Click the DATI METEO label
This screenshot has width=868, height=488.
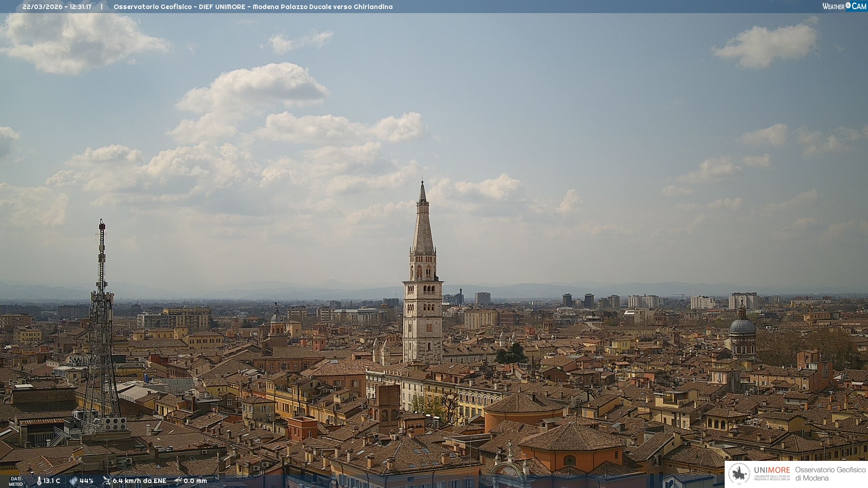(16, 481)
